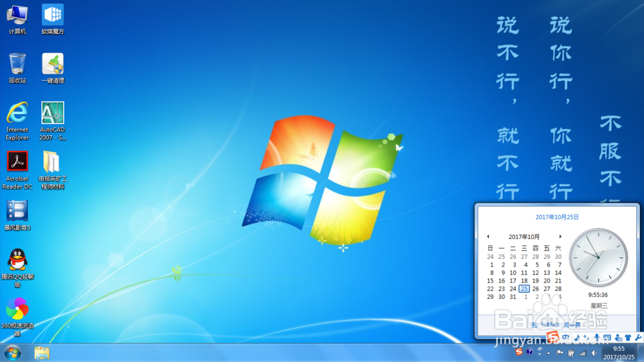Open the 更改日期和时间设置 link

557,325
